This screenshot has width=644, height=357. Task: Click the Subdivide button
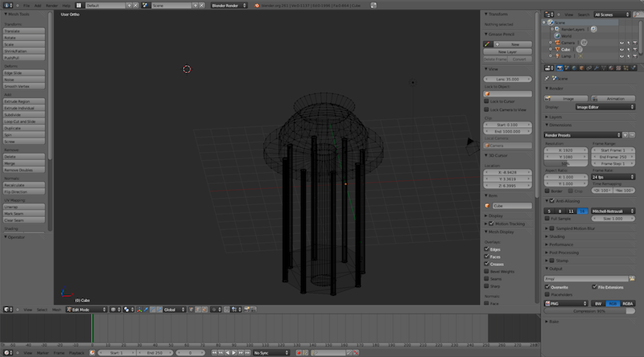coord(24,114)
